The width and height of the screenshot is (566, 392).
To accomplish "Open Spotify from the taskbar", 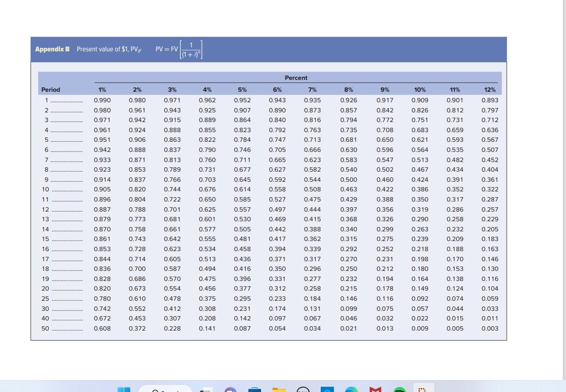I will (400, 389).
